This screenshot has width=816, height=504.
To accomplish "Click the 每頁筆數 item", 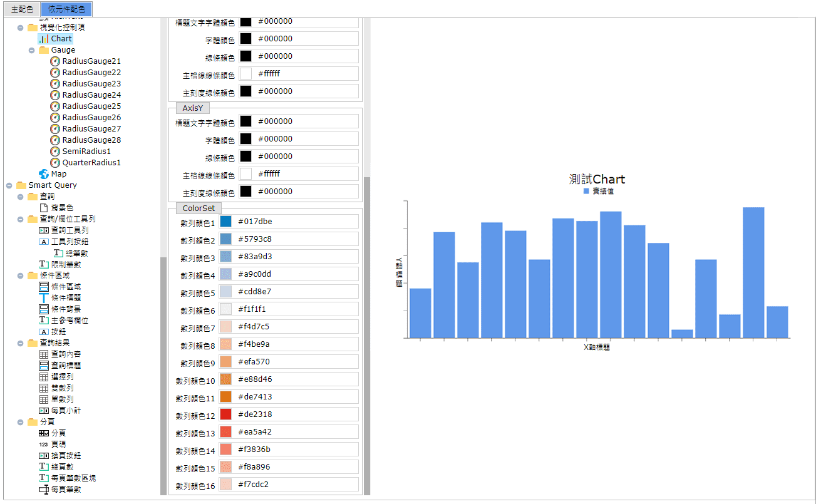I will (66, 490).
